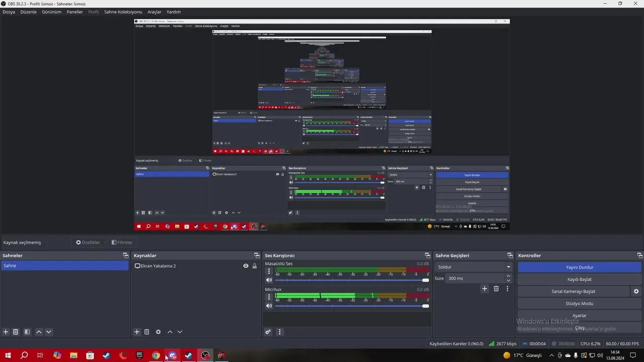Screen dimensions: 644x362
Task: Open the Sahne Koleksiyonu menu
Action: 123,12
